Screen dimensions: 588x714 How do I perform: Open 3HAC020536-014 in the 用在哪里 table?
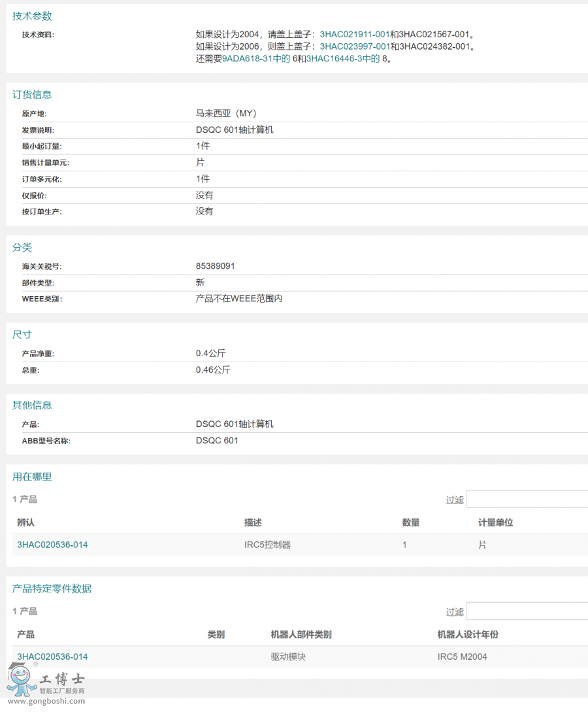52,545
